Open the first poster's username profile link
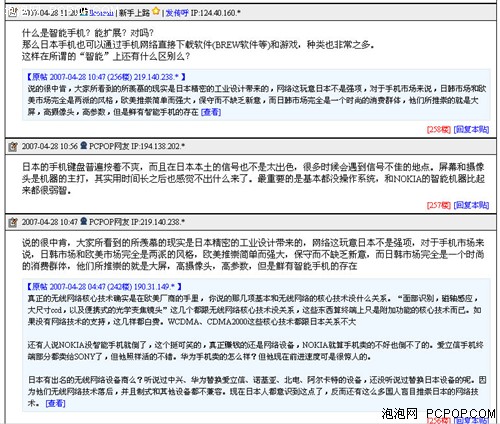 [x=101, y=13]
